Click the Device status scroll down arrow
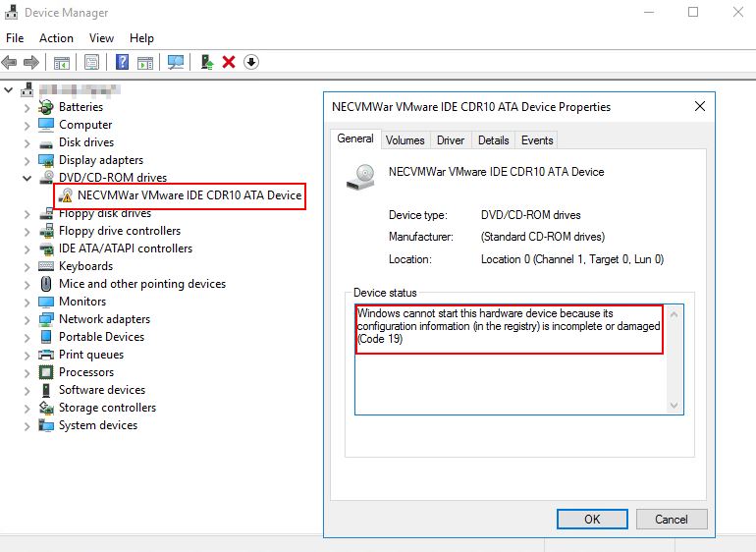Screen dimensions: 756x552 pyautogui.click(x=675, y=406)
